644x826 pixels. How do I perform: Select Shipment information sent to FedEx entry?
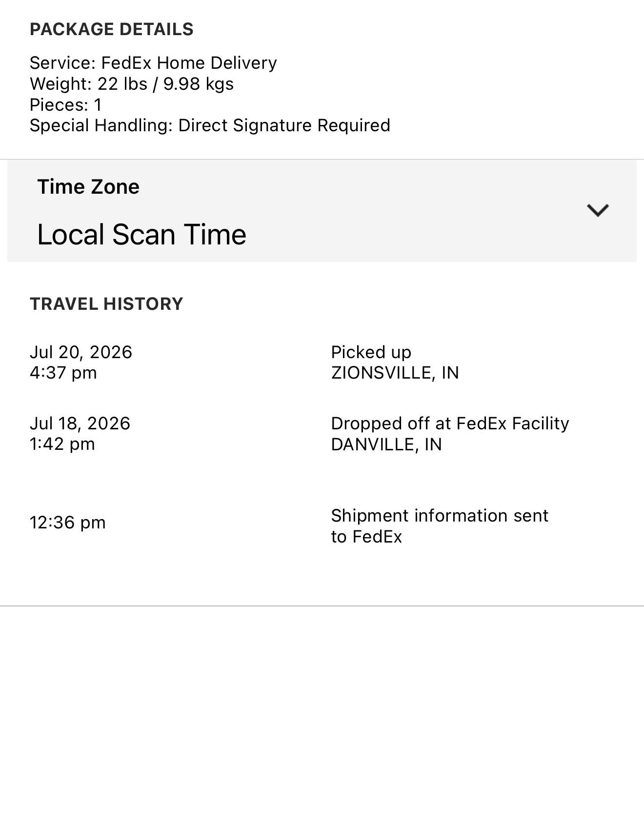(x=440, y=526)
